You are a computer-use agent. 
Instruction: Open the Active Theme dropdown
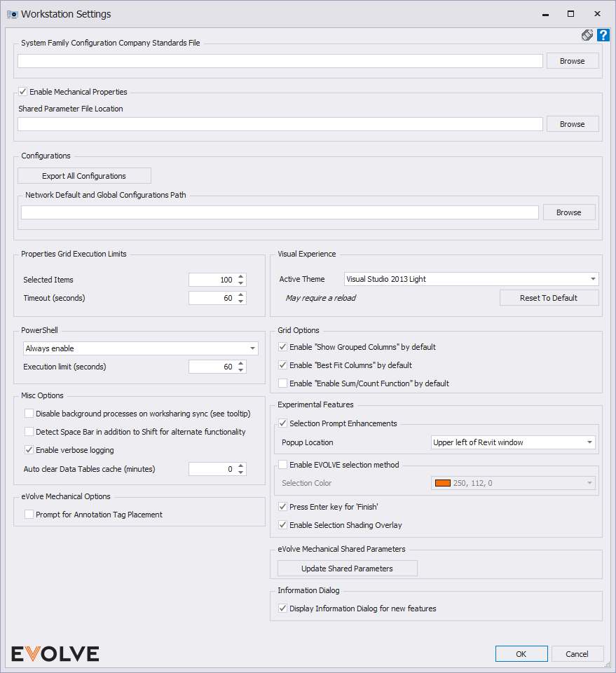tap(594, 279)
